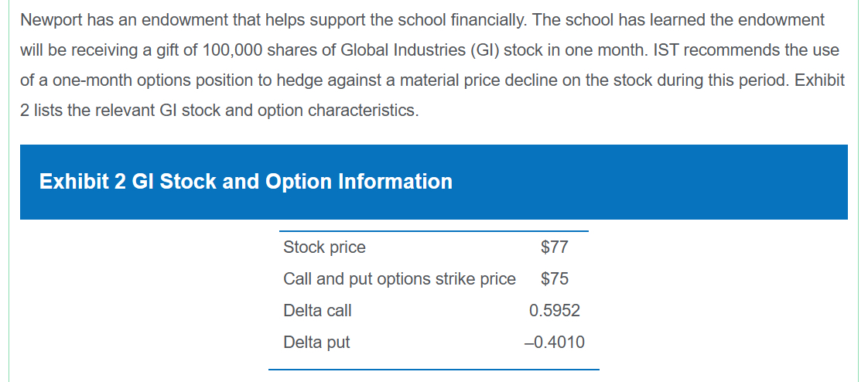The width and height of the screenshot is (868, 382).
Task: Click the 'Exhibit 2 GI Stock and Option Information' title
Action: (246, 182)
